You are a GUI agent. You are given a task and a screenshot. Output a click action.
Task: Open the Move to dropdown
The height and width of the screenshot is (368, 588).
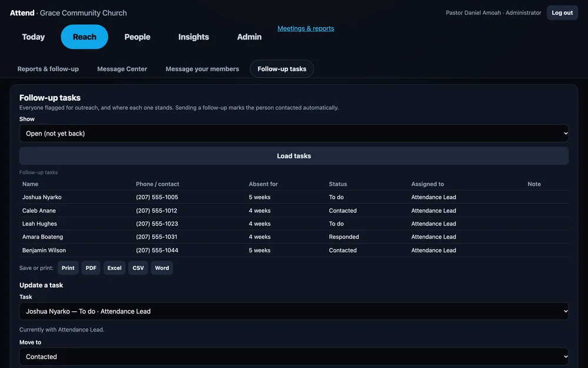[x=293, y=357]
